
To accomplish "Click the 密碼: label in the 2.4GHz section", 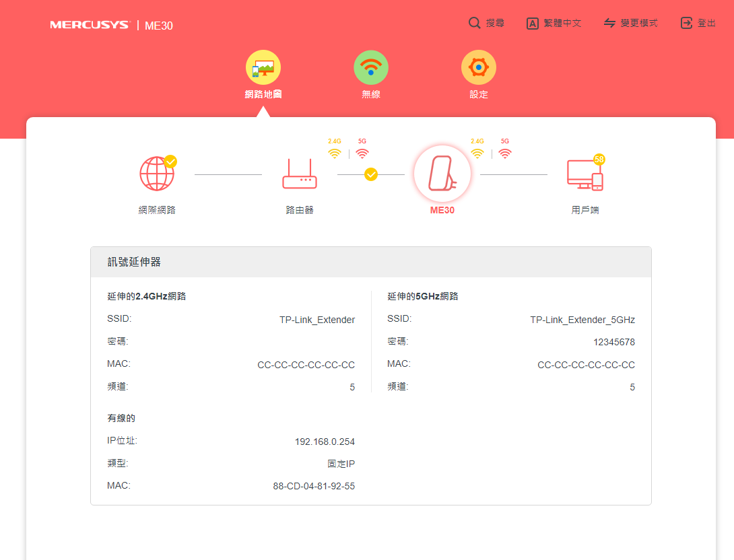I will click(x=117, y=341).
